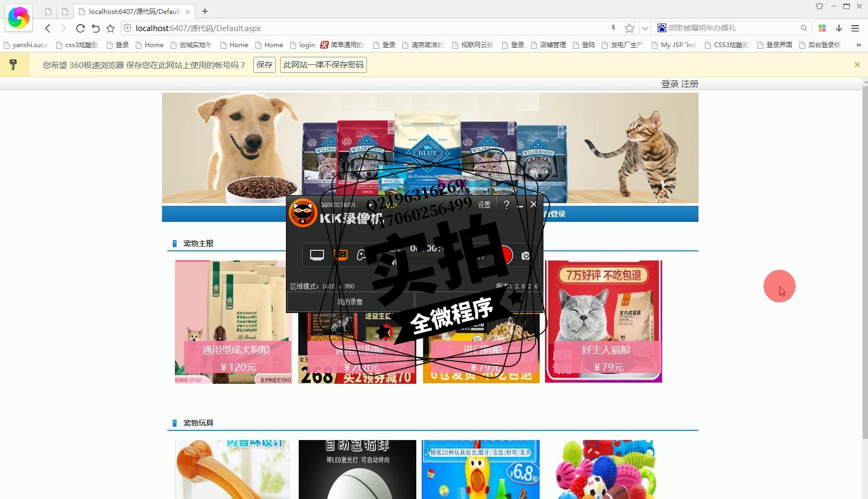Open the yanshi.suca bookmark

pos(26,45)
